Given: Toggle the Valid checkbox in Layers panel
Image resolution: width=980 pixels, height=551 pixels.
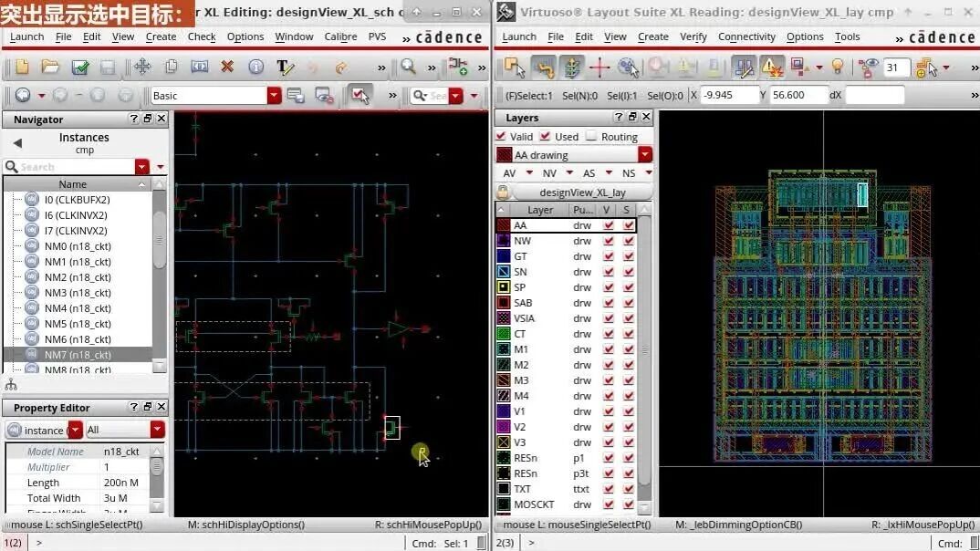Looking at the screenshot, I should pos(501,136).
